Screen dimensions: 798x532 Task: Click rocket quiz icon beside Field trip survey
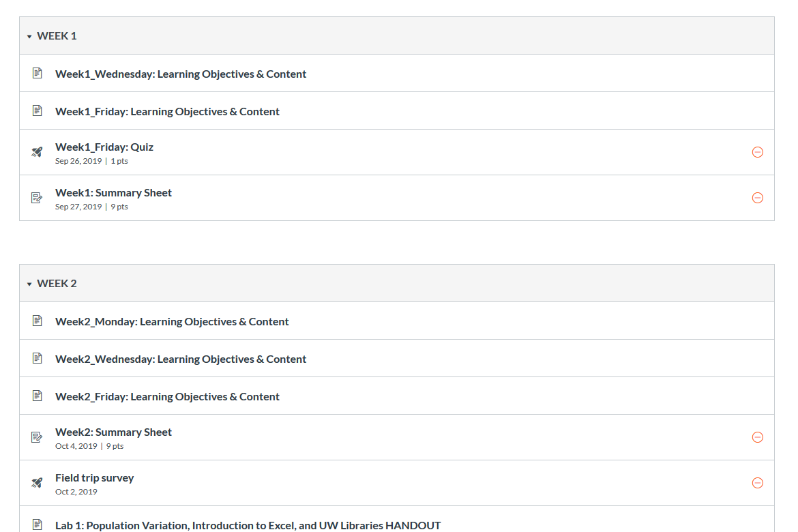[37, 483]
